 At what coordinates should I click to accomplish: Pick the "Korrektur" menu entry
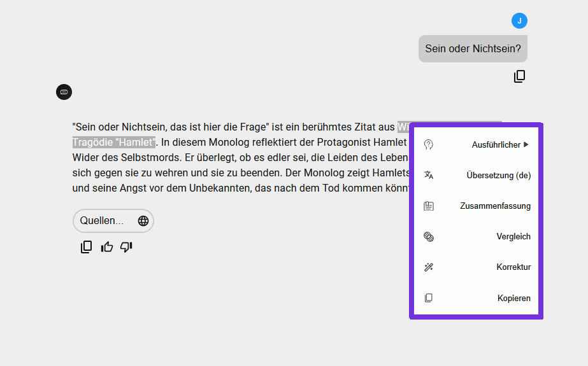click(x=513, y=267)
